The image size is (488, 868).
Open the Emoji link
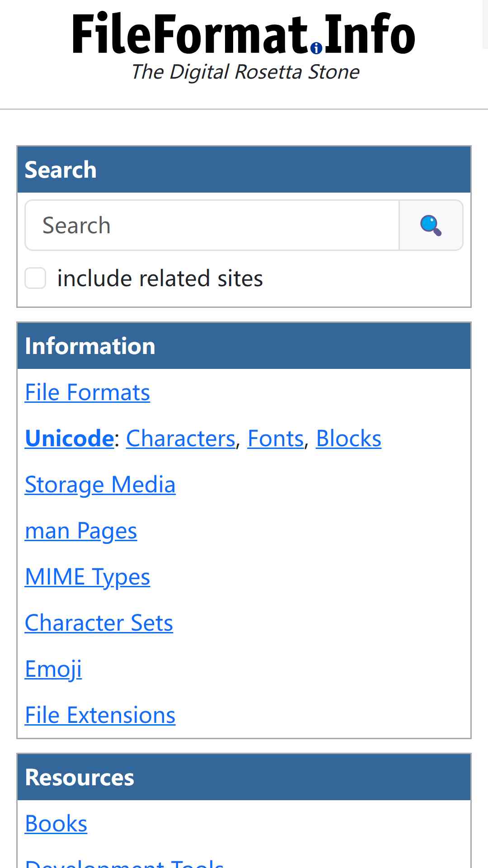[x=53, y=669]
